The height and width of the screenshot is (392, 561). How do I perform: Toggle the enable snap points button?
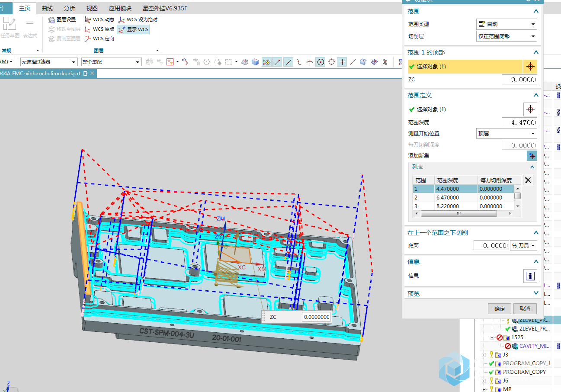click(x=266, y=62)
